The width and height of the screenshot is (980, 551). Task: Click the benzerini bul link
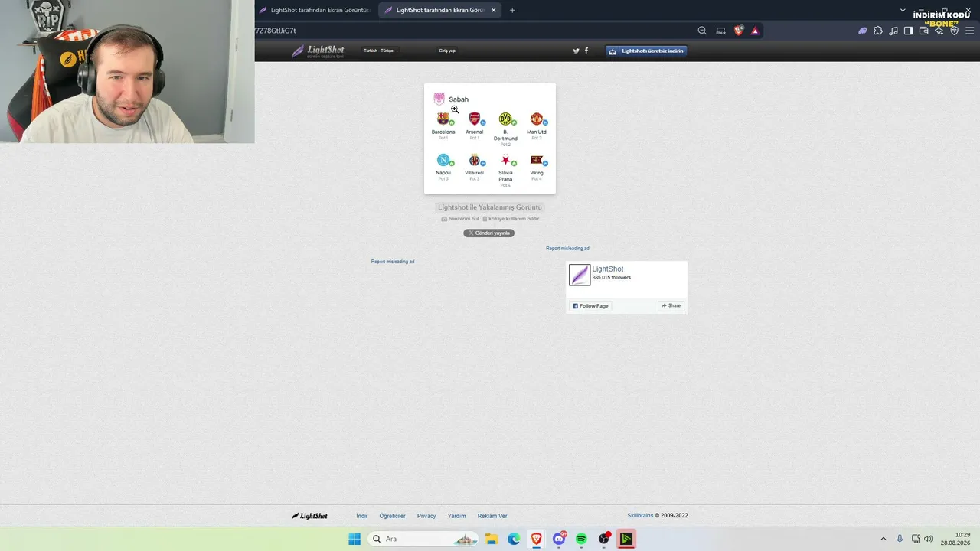coord(460,219)
